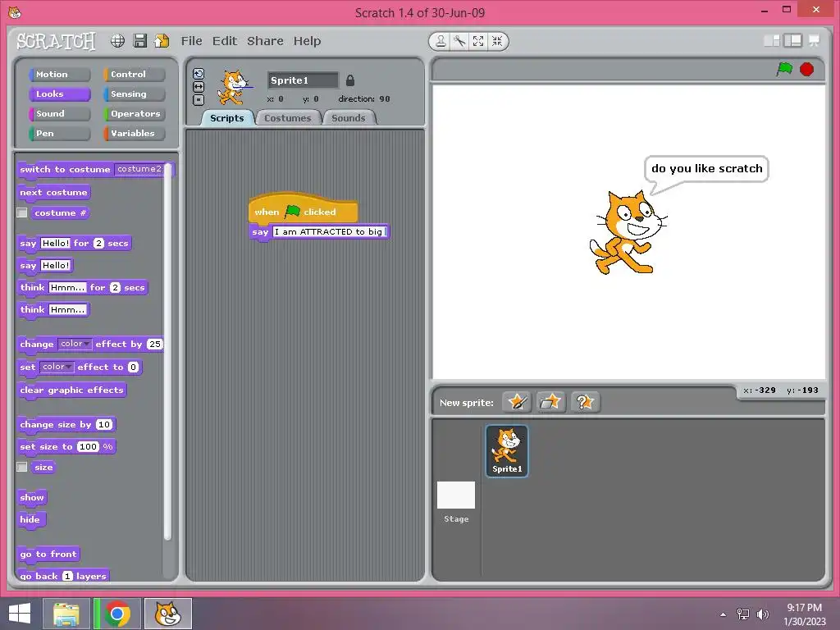Image resolution: width=840 pixels, height=630 pixels.
Task: Click the volume speaker tray icon
Action: (762, 614)
